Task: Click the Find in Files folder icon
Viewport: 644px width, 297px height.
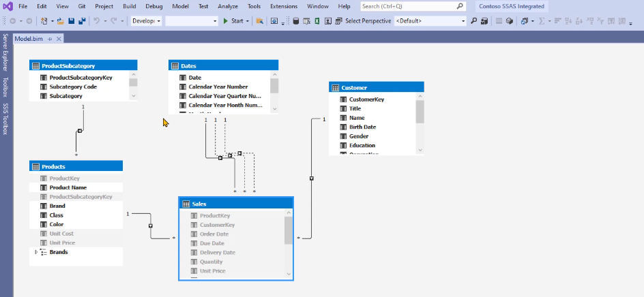Action: (x=259, y=21)
